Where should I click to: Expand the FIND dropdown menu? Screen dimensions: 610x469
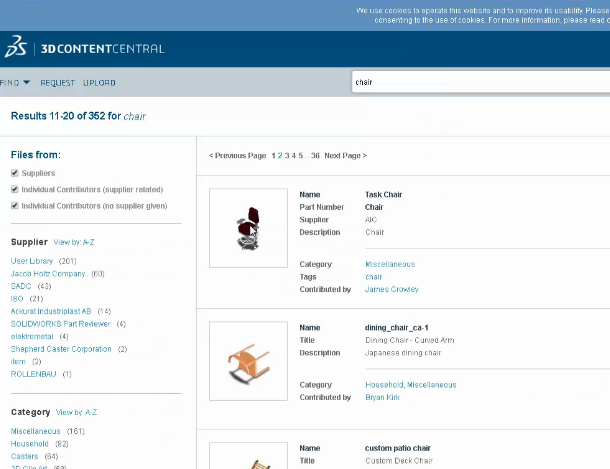point(15,82)
